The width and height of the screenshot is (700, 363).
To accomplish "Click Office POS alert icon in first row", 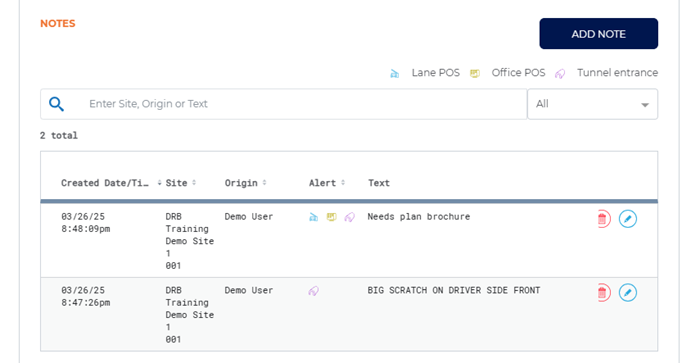I will pos(331,217).
